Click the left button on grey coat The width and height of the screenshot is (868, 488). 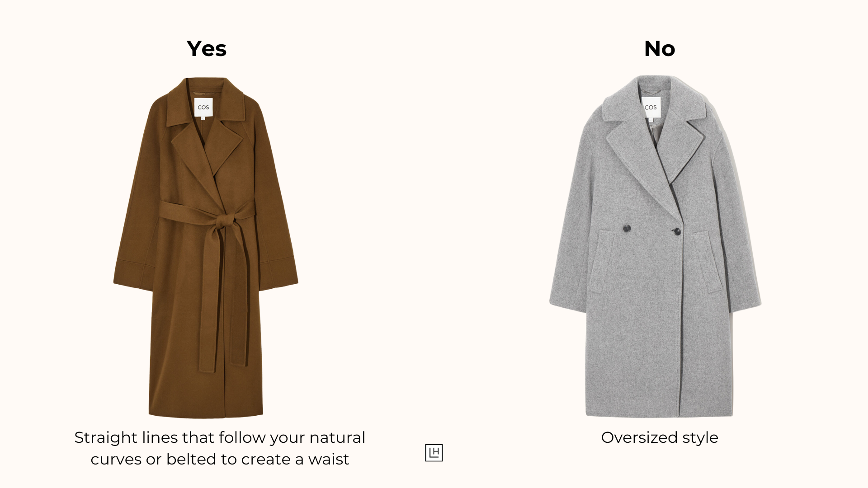click(627, 229)
